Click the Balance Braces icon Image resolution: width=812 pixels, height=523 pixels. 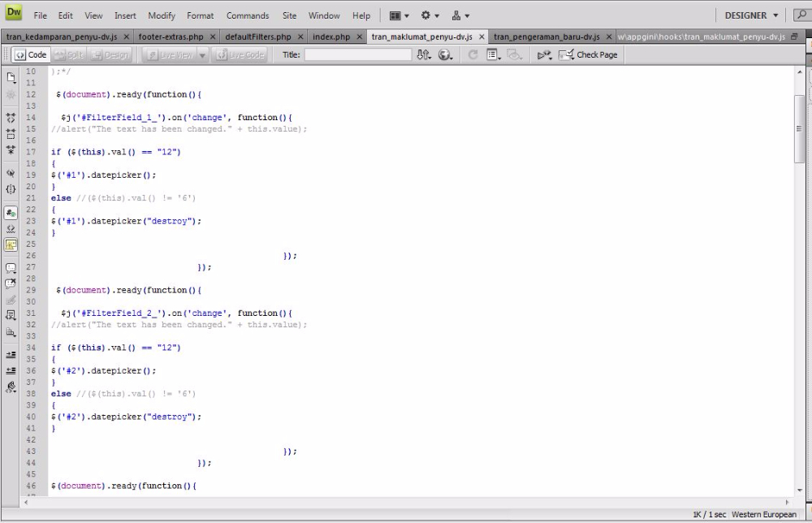pos(11,189)
